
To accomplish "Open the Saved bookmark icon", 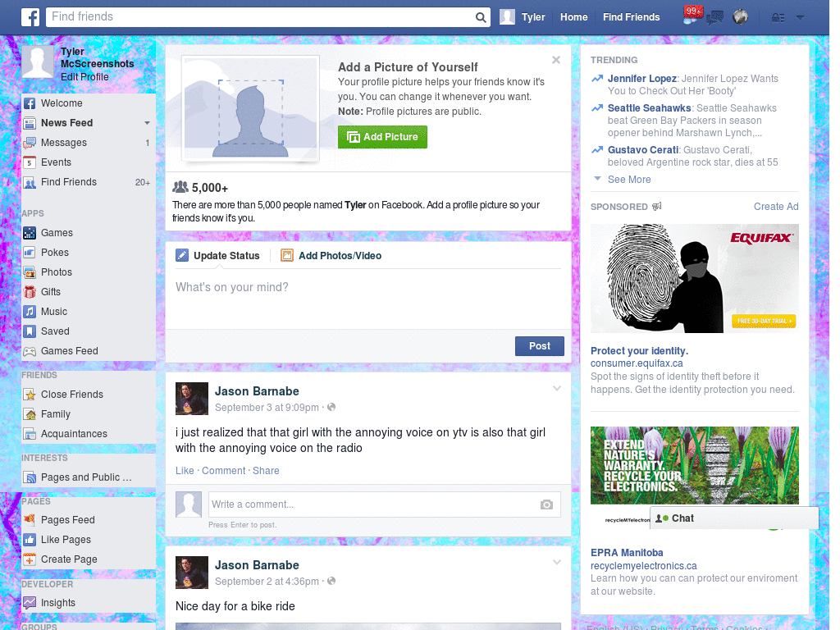I will click(x=30, y=331).
